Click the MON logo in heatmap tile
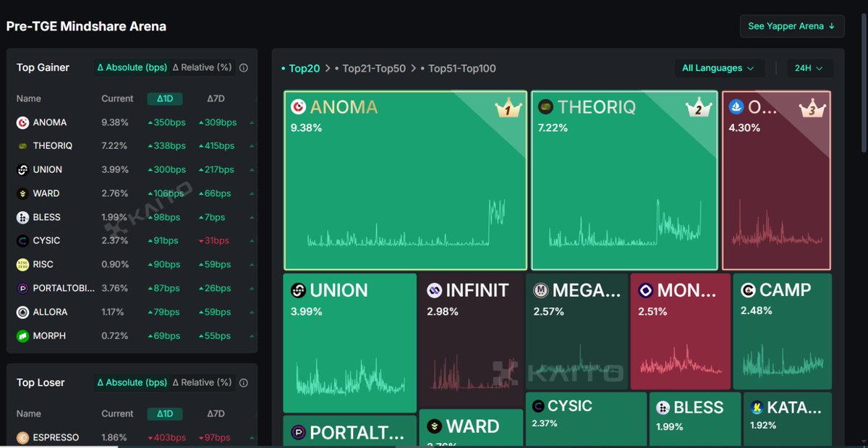Image resolution: width=868 pixels, height=448 pixels. 646,291
